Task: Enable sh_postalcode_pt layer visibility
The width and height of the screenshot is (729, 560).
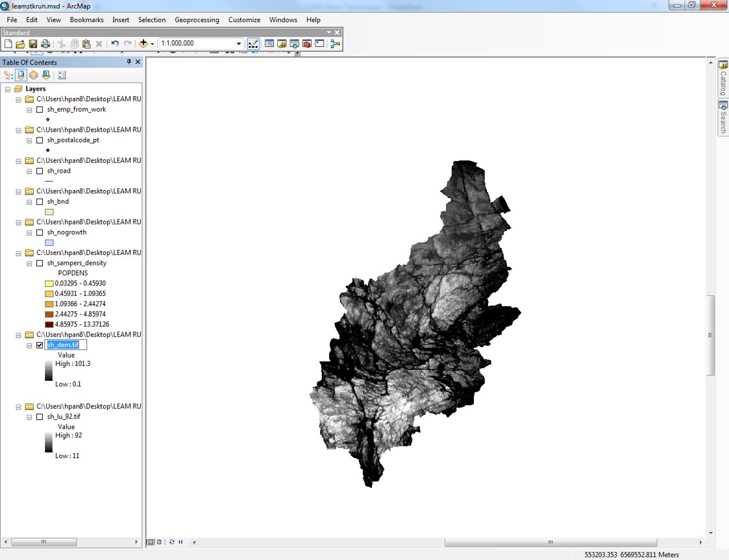Action: click(x=40, y=140)
